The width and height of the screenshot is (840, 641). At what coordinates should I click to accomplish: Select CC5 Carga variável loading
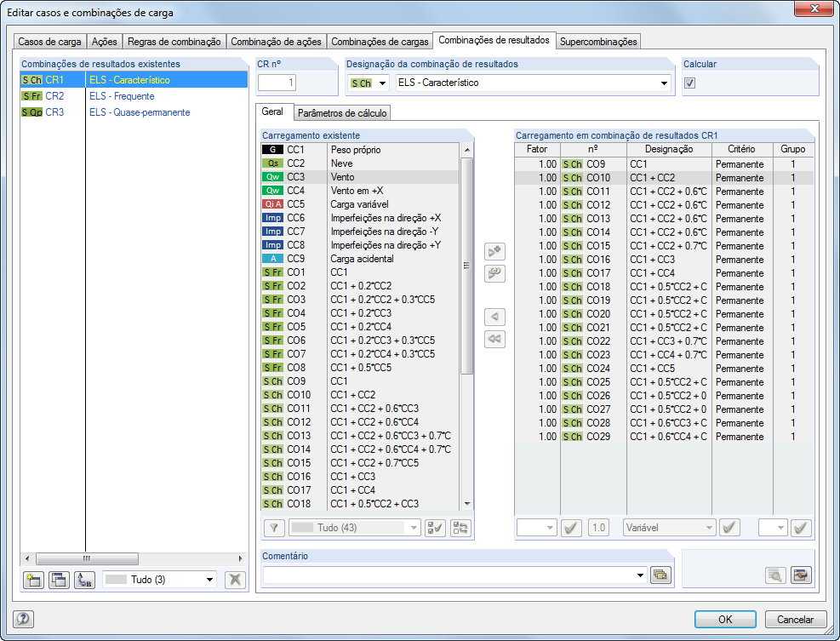[x=360, y=204]
